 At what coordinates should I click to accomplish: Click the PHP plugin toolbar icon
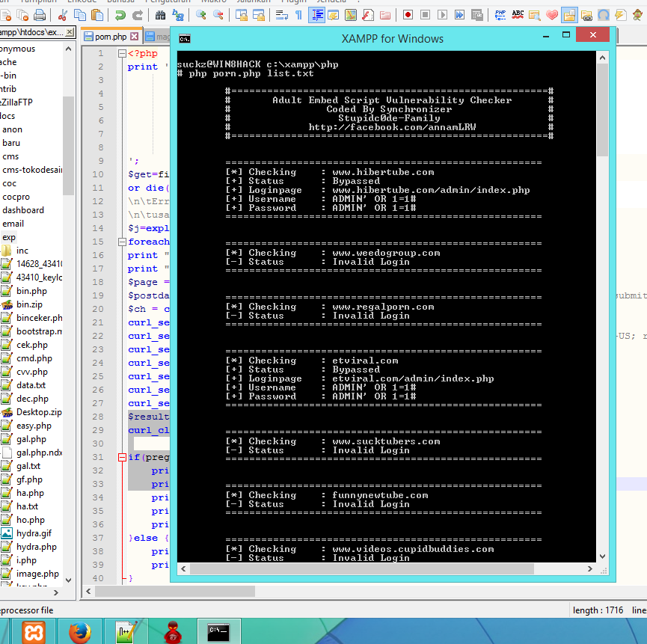point(500,16)
